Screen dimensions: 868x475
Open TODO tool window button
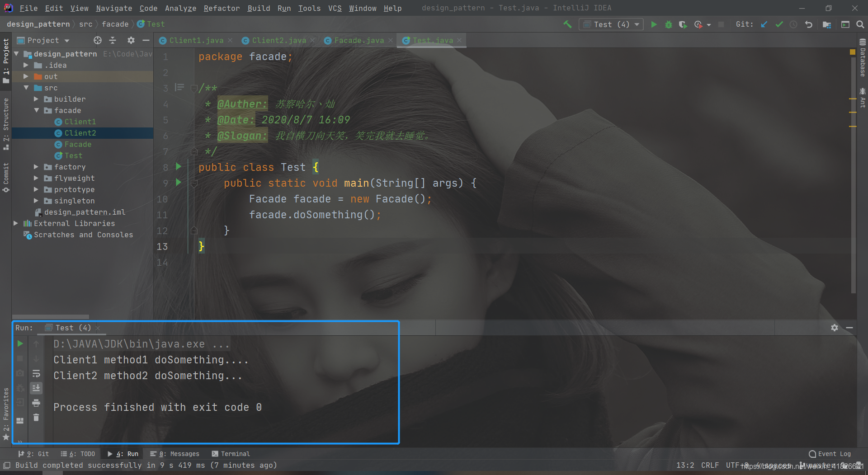coord(78,454)
